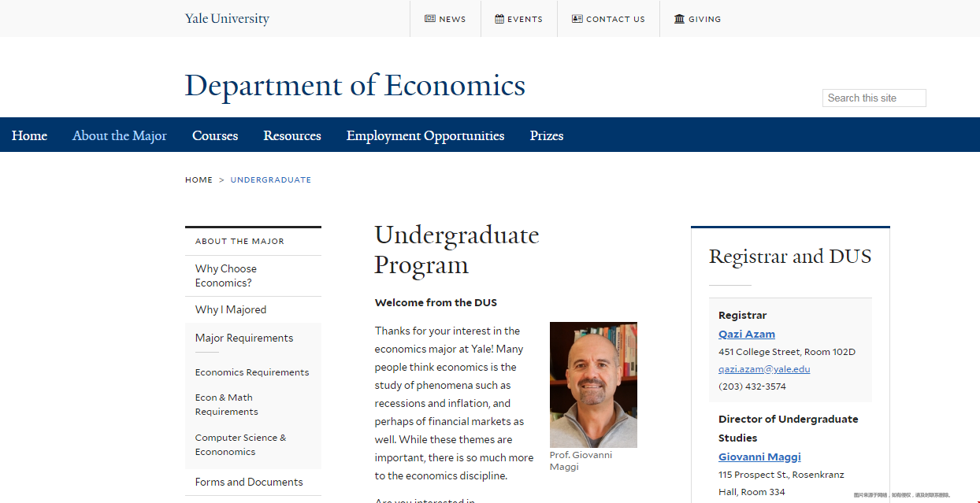The image size is (980, 503).
Task: Click the Undergraduate Program heading
Action: 457,250
